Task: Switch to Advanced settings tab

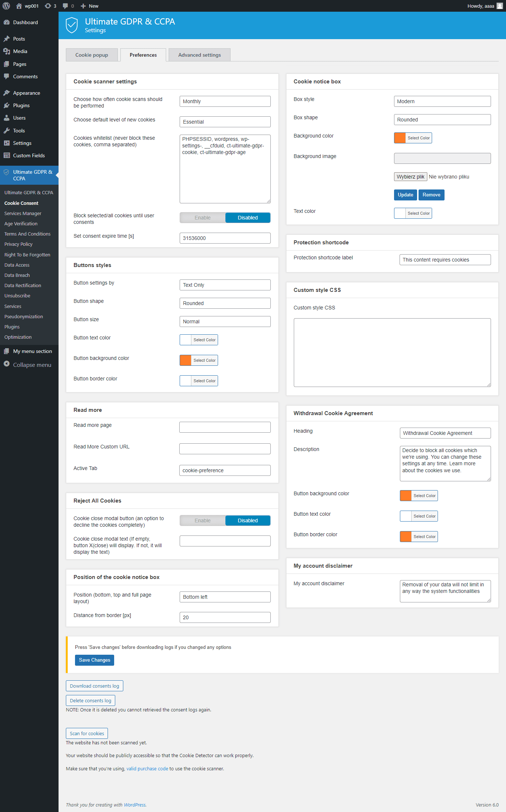Action: pyautogui.click(x=199, y=55)
